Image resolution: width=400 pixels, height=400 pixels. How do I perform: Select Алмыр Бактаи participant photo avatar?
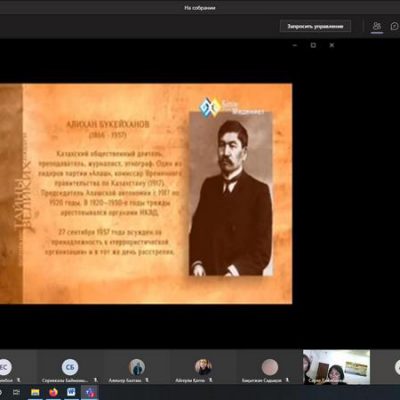coord(137,367)
